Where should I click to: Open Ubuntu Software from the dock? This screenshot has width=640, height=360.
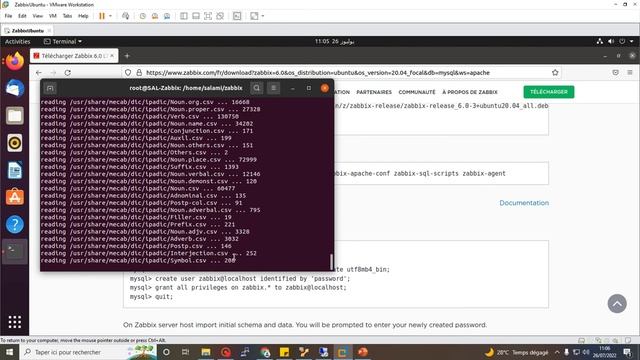point(15,197)
